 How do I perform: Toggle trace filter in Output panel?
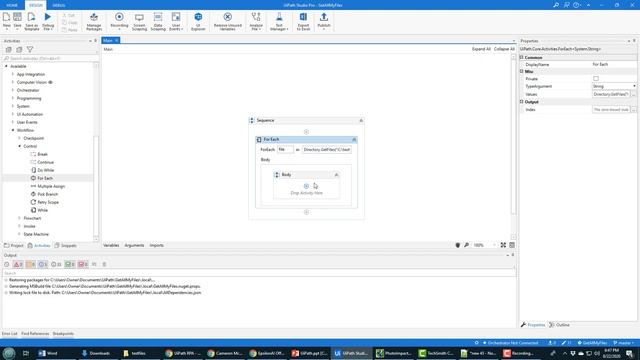click(x=56, y=264)
